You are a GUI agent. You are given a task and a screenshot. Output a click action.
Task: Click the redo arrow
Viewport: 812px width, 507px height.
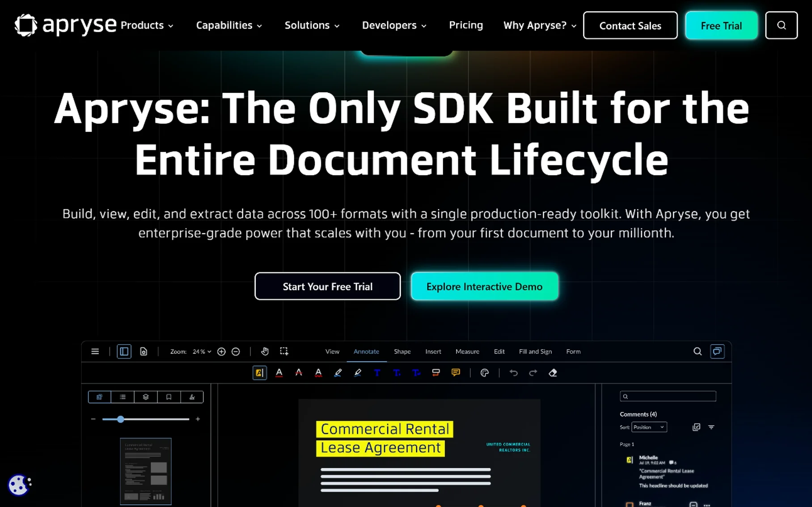[x=533, y=373]
